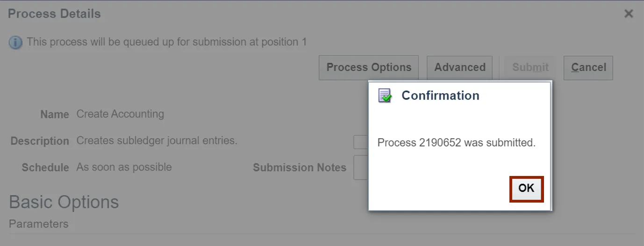
Task: Click 'Creates subledger journal entries' description text
Action: tap(157, 141)
